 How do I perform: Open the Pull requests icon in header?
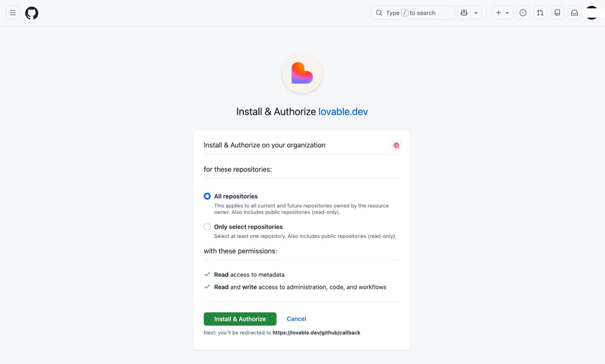540,13
